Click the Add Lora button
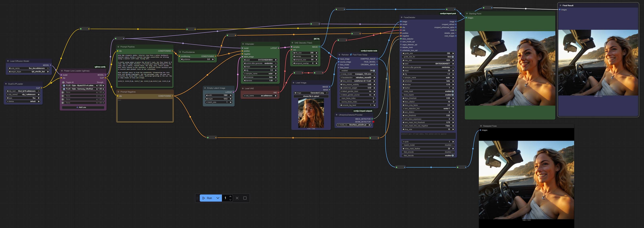 coord(83,107)
